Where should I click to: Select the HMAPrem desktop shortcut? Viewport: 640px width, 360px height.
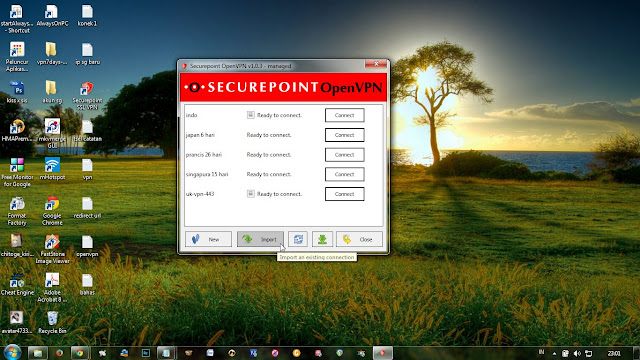(17, 131)
